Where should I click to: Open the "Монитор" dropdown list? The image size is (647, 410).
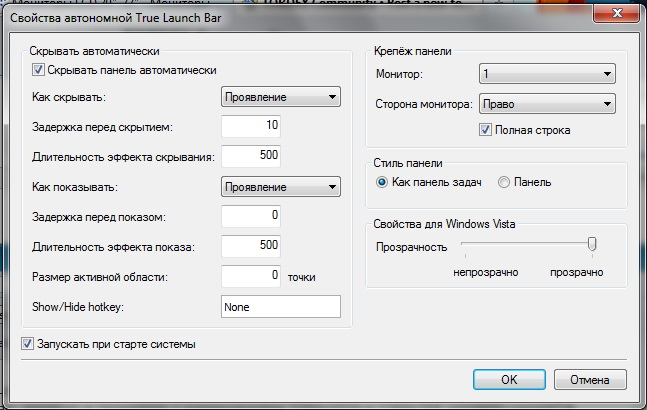click(546, 75)
